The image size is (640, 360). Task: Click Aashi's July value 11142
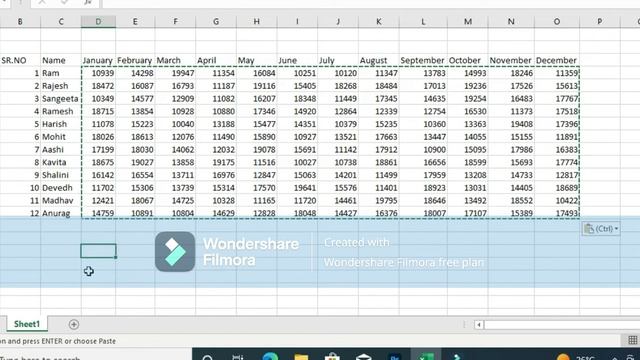tap(338, 149)
